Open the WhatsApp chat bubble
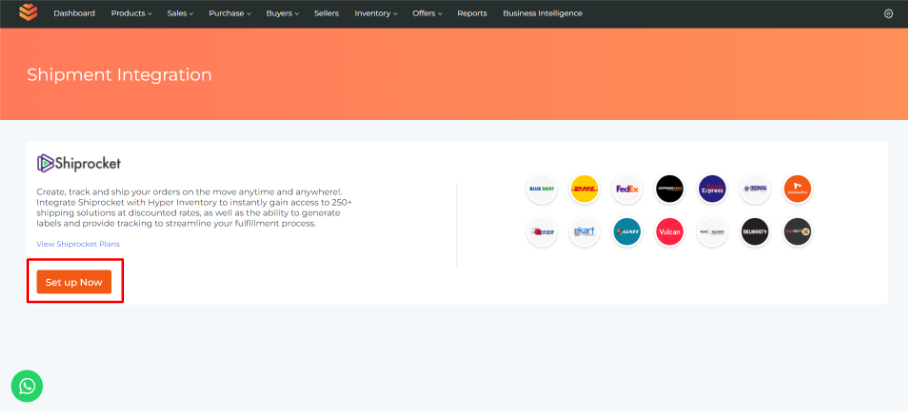This screenshot has height=412, width=908. point(27,386)
